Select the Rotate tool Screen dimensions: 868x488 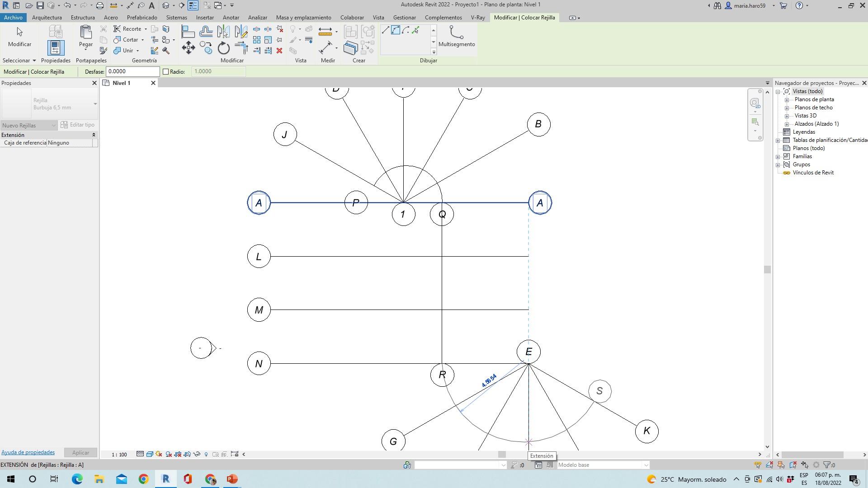click(224, 48)
